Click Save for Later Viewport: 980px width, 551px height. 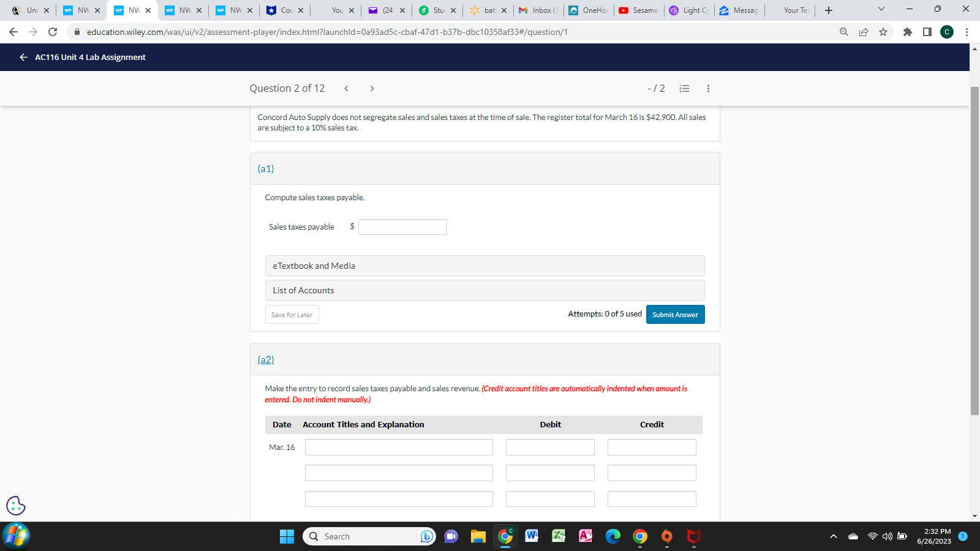pos(292,314)
